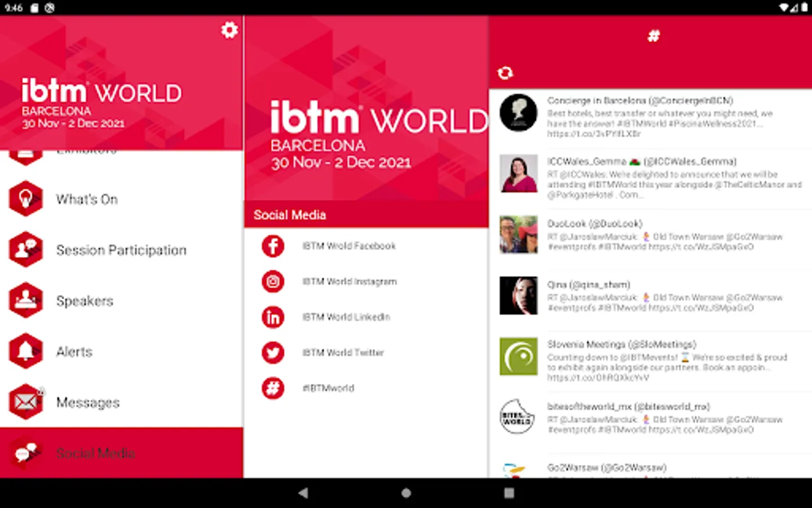
Task: Tap the Speakers podium icon
Action: tap(25, 300)
